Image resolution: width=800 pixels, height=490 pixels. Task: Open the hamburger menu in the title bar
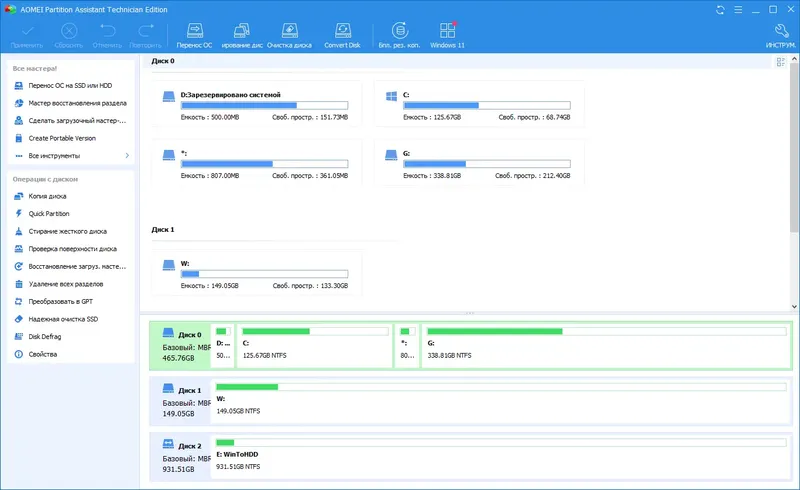738,10
